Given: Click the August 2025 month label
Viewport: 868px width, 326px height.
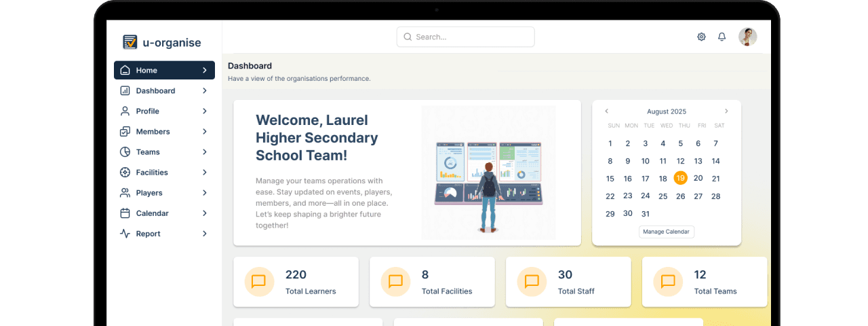Looking at the screenshot, I should (667, 111).
